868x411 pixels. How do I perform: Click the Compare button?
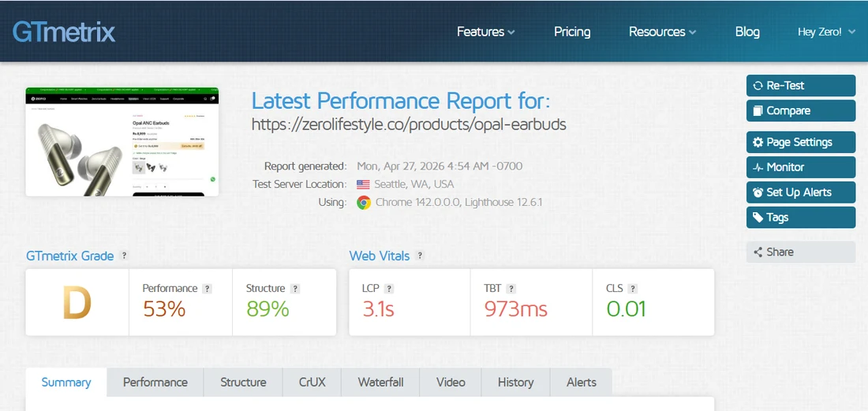[800, 110]
